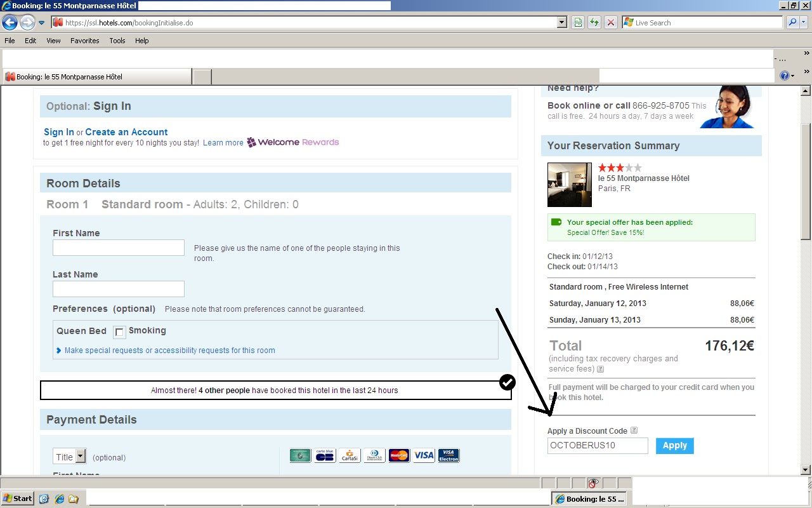The height and width of the screenshot is (508, 812).
Task: Click the Carte Bleue card icon
Action: [x=325, y=455]
